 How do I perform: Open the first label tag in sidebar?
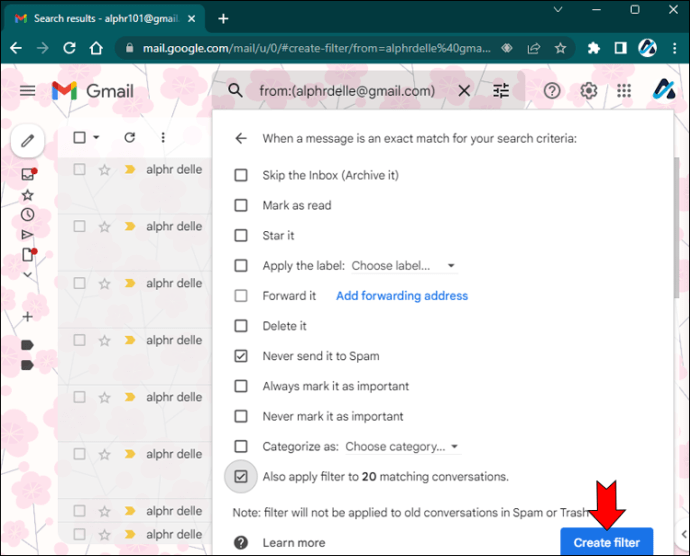pos(27,345)
